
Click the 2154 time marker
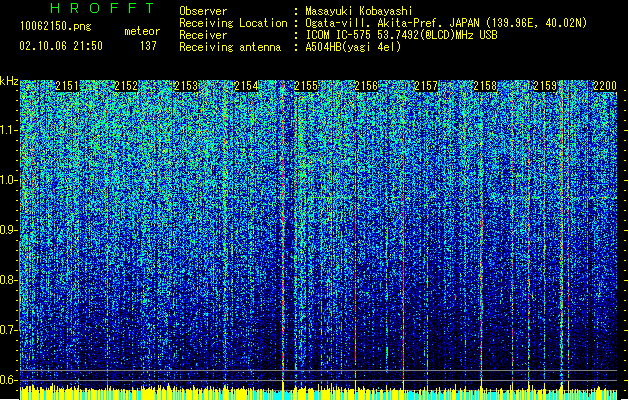tap(246, 86)
